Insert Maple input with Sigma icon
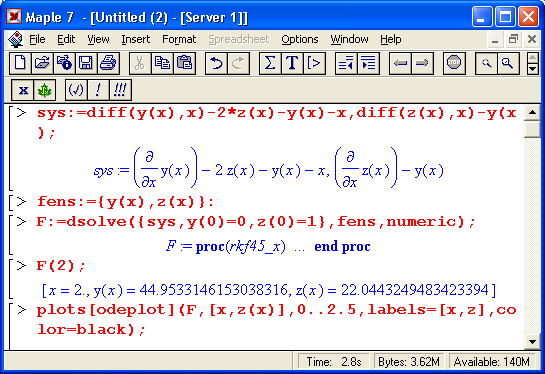 [x=270, y=63]
